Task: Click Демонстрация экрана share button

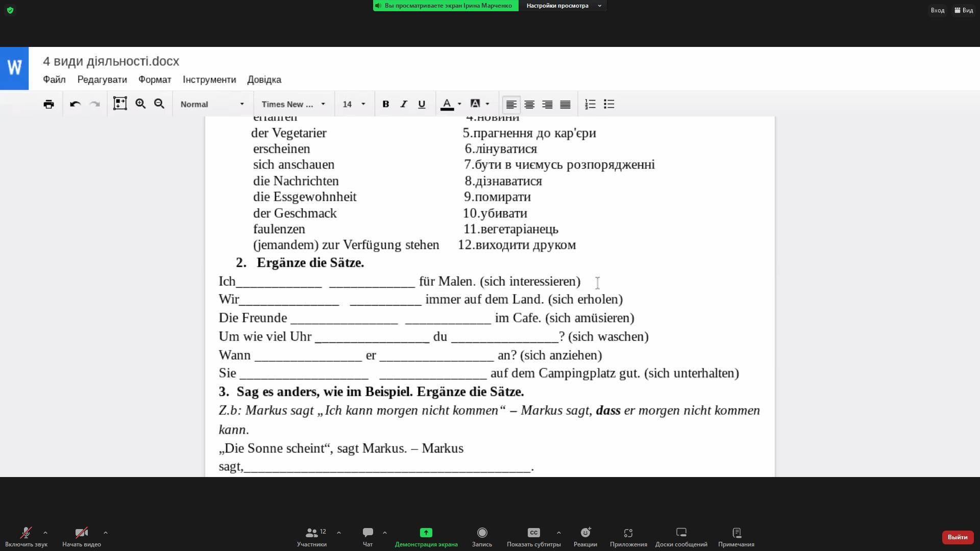Action: (x=426, y=537)
